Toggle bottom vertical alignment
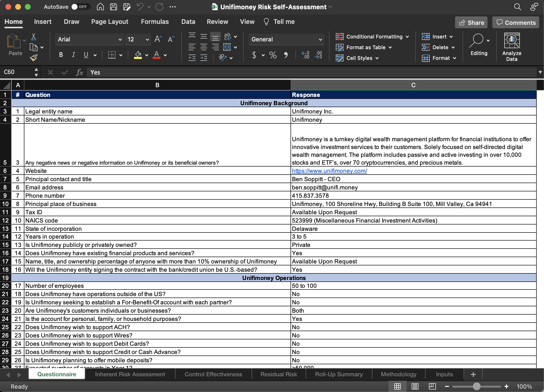 (x=215, y=37)
